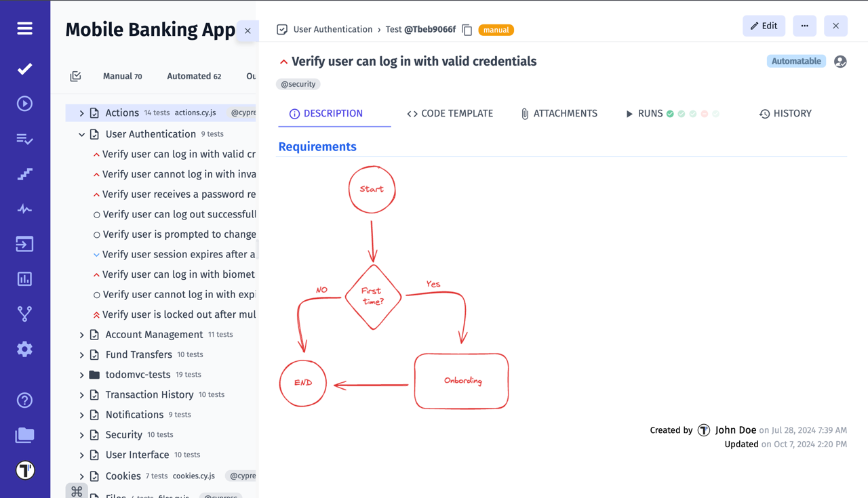Open the Automated tests tab
Screen dimensions: 868x498
click(194, 76)
